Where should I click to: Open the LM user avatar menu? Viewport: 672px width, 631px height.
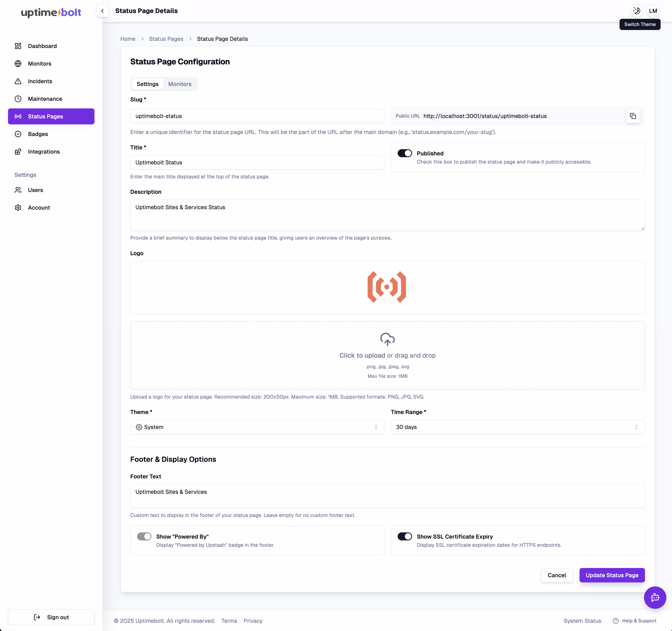pos(653,11)
